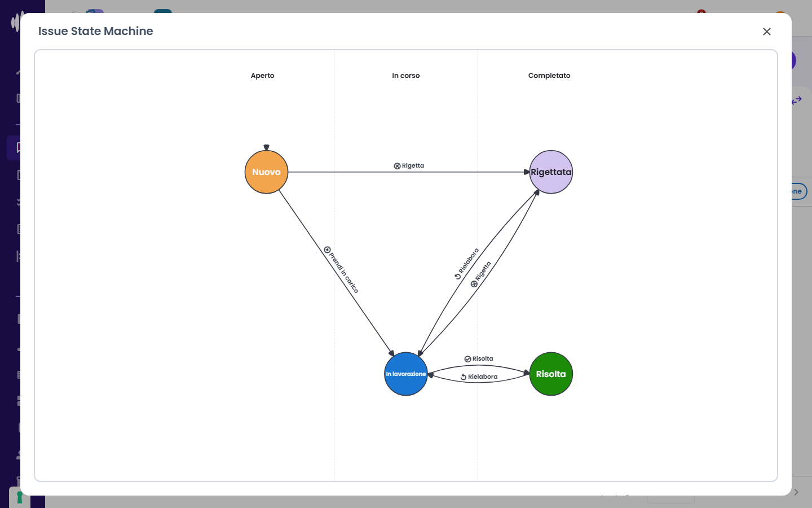This screenshot has width=812, height=508.
Task: Select the purple Rigettata state node
Action: click(x=551, y=172)
